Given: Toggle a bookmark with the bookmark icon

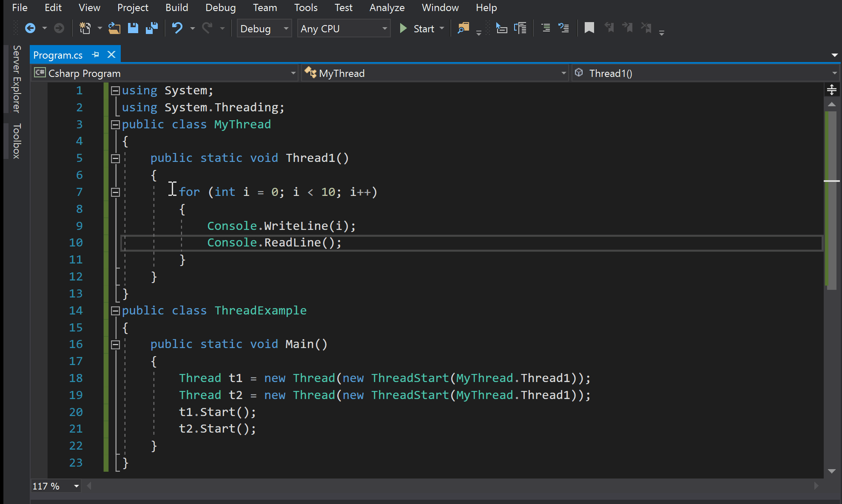Looking at the screenshot, I should tap(589, 28).
